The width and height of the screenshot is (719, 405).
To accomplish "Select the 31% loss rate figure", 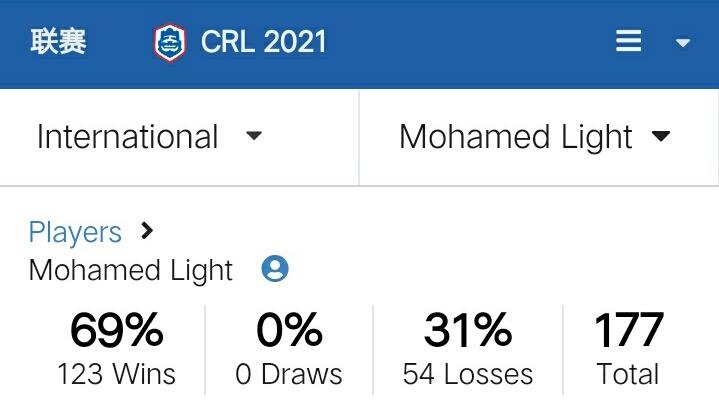I will click(468, 332).
